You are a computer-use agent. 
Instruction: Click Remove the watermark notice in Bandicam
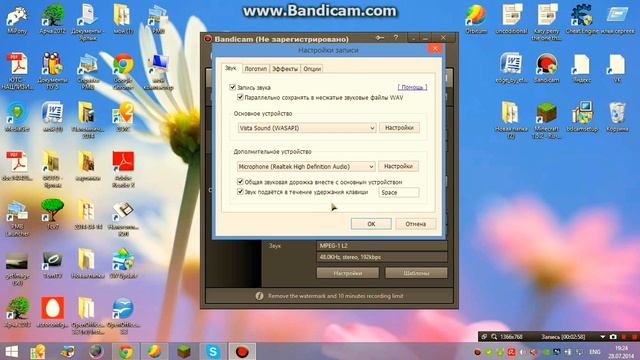pyautogui.click(x=335, y=296)
